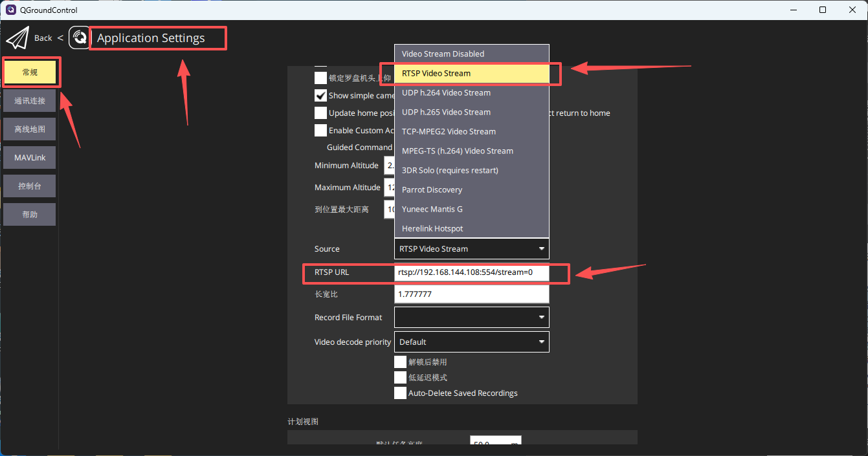This screenshot has height=456, width=868.
Task: Pick Yuneec Mantis G video source
Action: point(472,209)
